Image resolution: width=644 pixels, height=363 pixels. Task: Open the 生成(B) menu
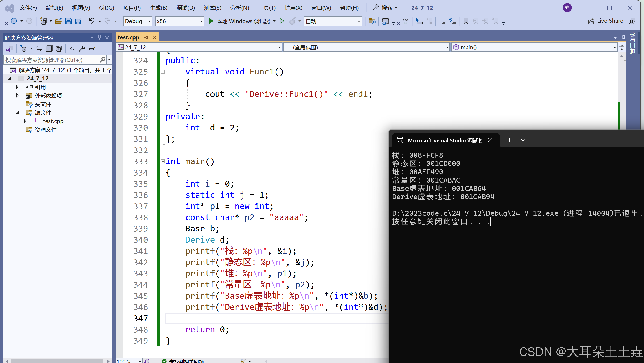click(x=158, y=8)
